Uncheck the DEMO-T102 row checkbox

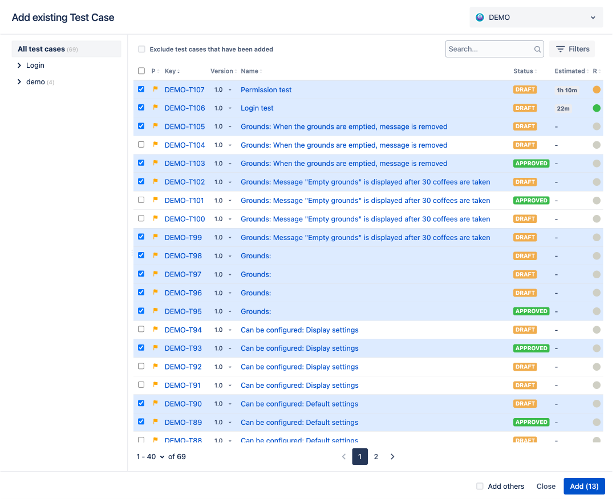point(141,182)
